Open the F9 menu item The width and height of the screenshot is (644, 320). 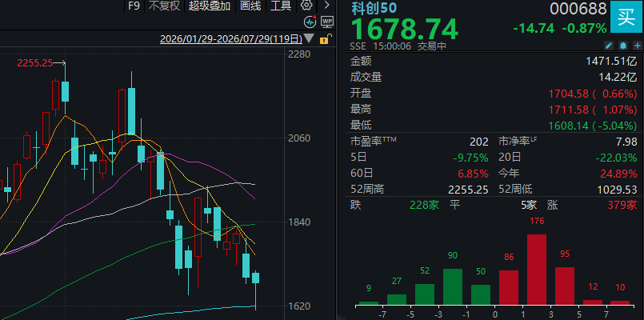[134, 6]
